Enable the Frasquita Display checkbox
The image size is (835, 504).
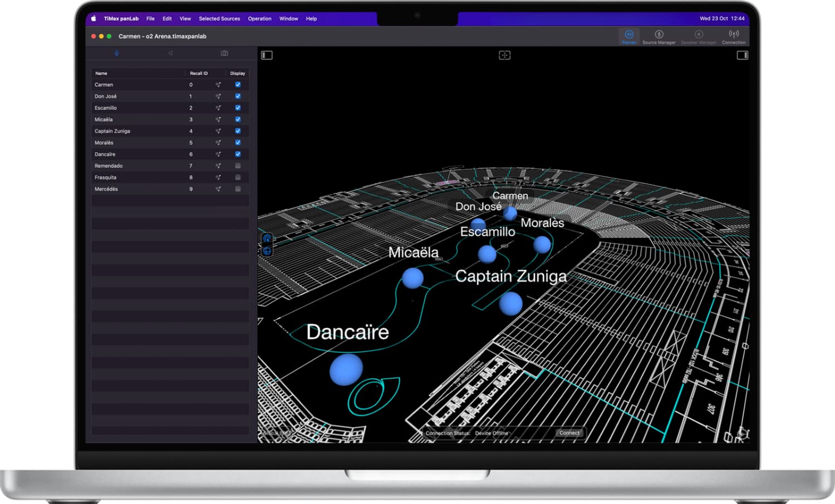pos(238,177)
